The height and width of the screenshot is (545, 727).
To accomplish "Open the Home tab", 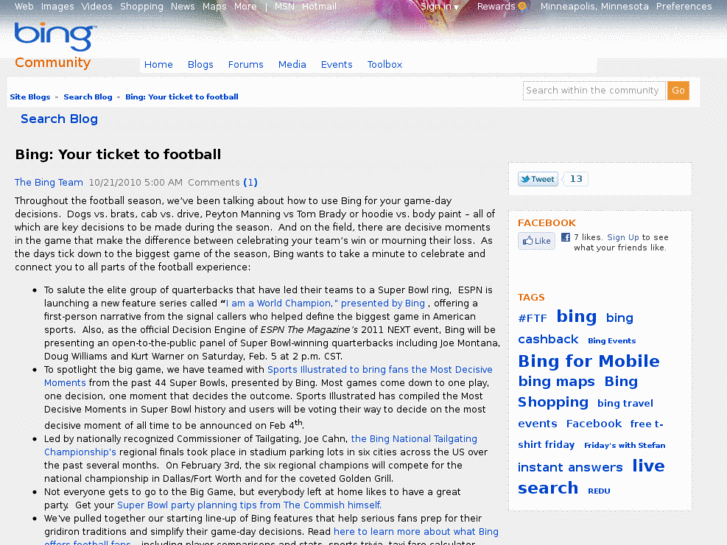I will pos(159,64).
